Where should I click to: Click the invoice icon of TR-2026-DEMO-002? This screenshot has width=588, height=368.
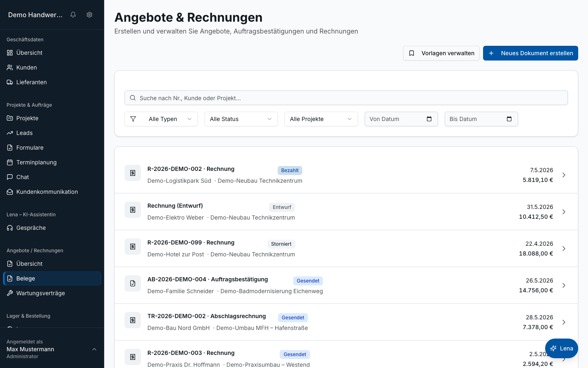click(133, 320)
